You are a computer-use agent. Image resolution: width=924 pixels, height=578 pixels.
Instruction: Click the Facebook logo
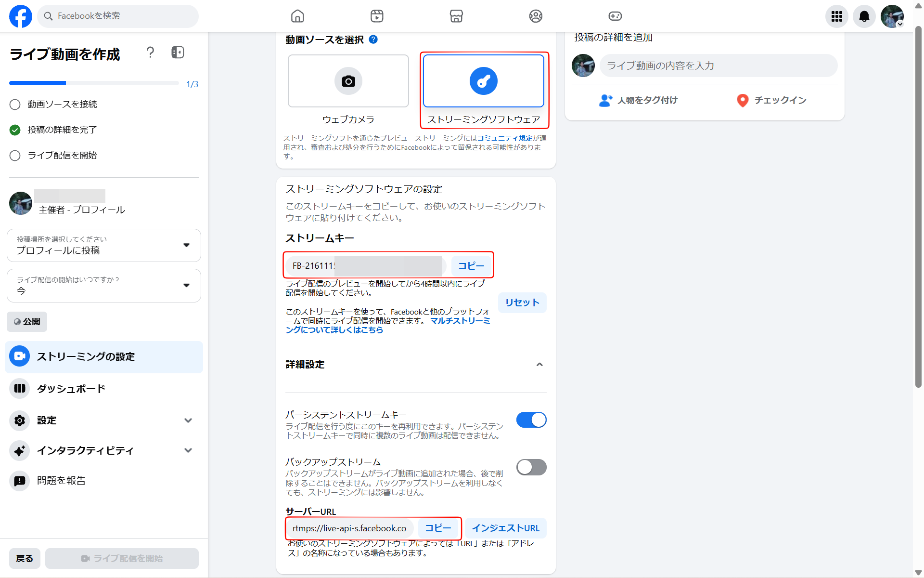pyautogui.click(x=21, y=16)
